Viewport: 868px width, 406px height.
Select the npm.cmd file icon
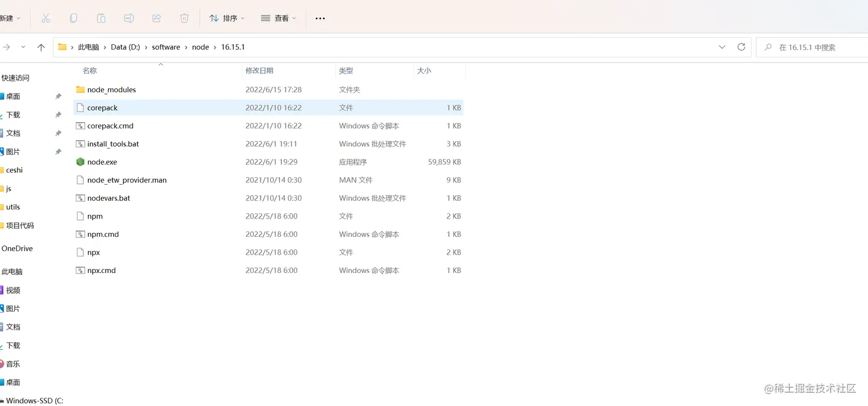coord(80,234)
